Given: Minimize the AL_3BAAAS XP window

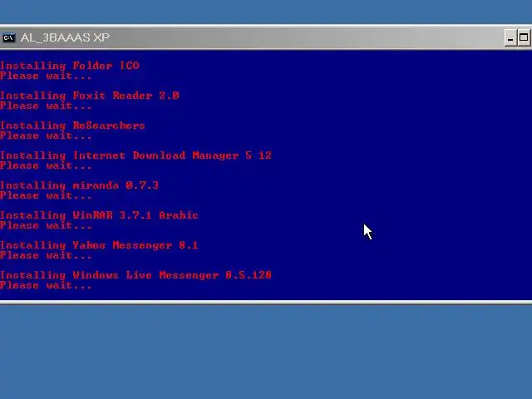Looking at the screenshot, I should pos(510,37).
